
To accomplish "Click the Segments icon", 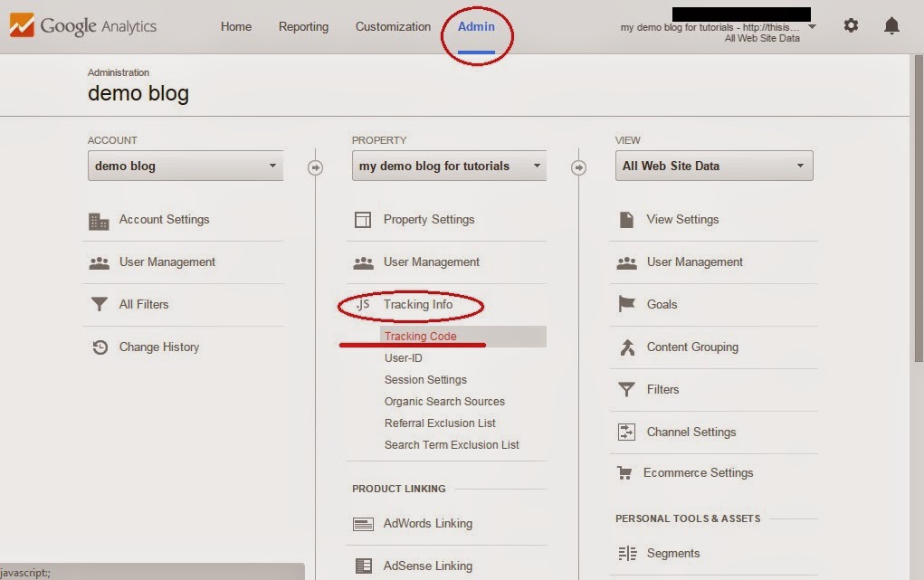I will pyautogui.click(x=627, y=554).
